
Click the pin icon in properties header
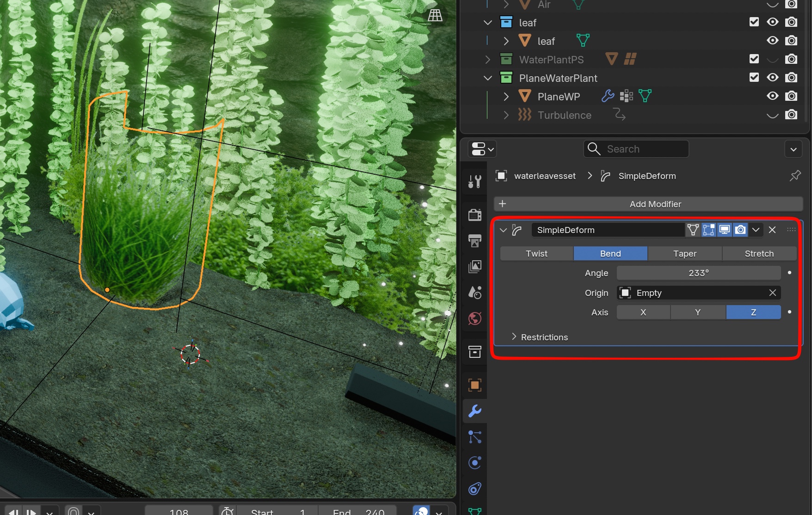tap(795, 176)
